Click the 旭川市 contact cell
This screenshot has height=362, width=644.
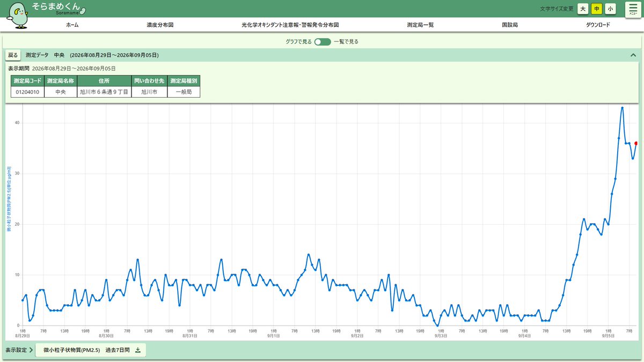[x=149, y=92]
